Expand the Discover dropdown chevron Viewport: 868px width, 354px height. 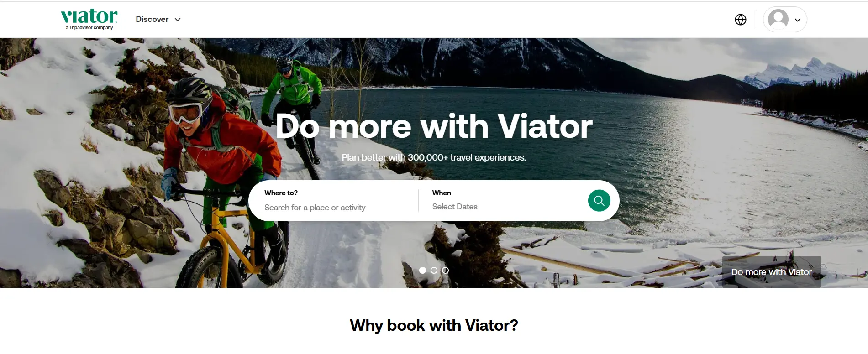[178, 20]
